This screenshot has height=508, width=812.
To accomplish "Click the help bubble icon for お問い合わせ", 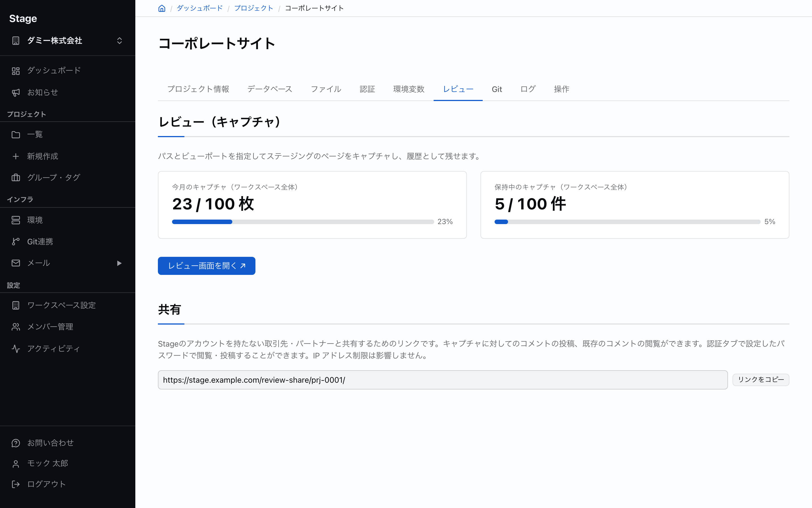I will (16, 443).
